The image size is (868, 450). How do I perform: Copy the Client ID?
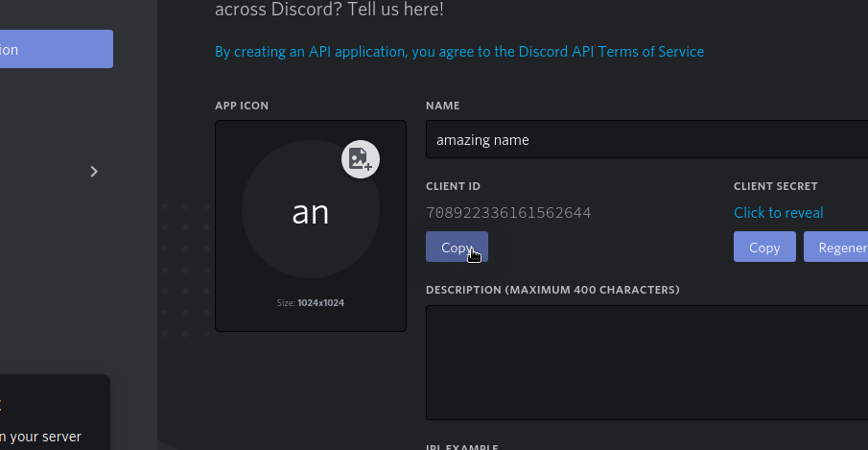pos(457,247)
